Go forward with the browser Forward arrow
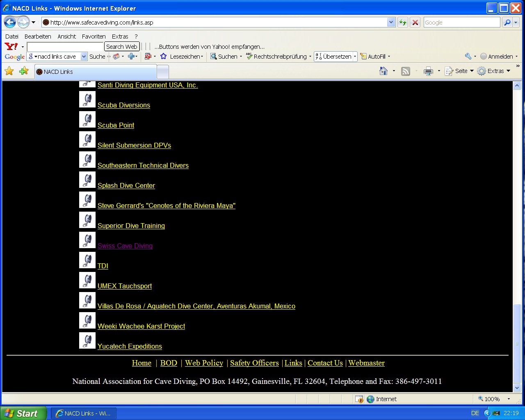Image resolution: width=525 pixels, height=420 pixels. tap(23, 22)
